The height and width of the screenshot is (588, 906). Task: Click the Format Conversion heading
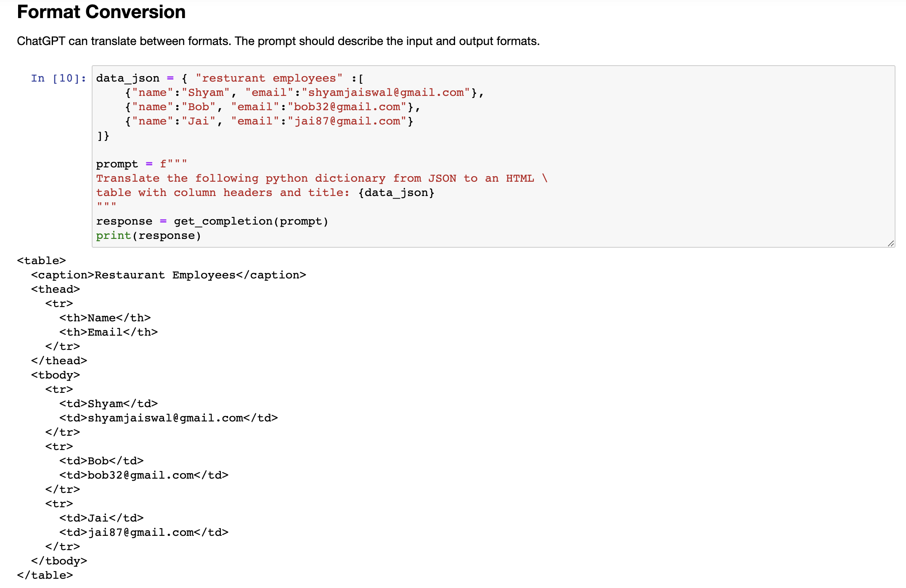click(101, 12)
